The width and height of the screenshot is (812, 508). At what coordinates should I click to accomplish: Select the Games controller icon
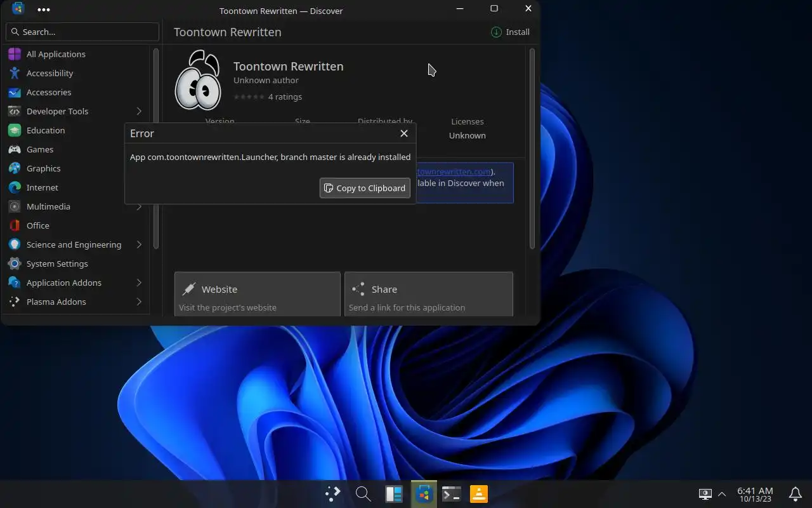point(15,149)
